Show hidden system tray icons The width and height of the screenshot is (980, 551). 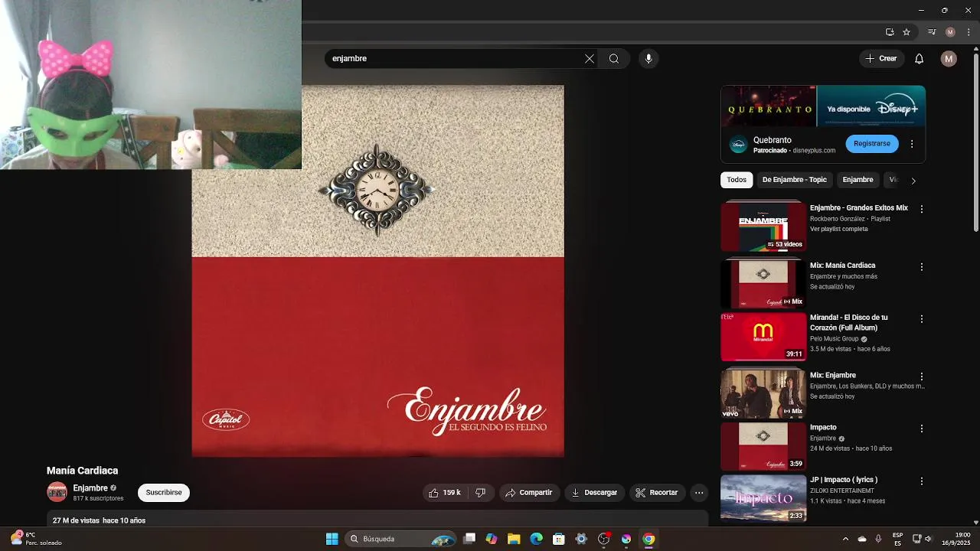(x=845, y=539)
